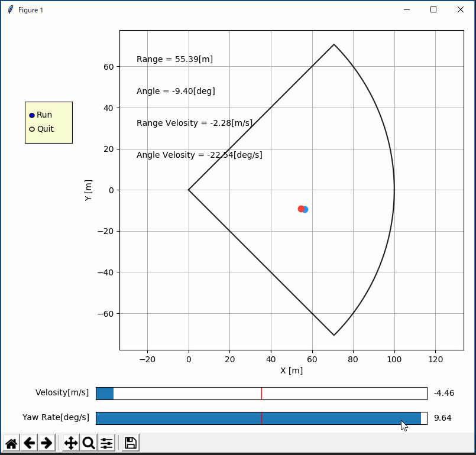
Task: Click the y-axis tick label −60
Action: point(106,314)
